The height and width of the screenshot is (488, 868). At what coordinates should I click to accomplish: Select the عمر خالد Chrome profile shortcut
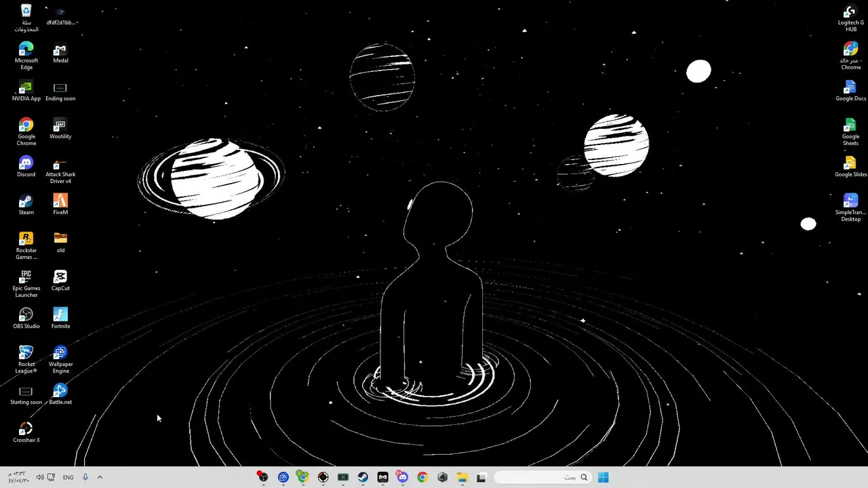pyautogui.click(x=850, y=56)
